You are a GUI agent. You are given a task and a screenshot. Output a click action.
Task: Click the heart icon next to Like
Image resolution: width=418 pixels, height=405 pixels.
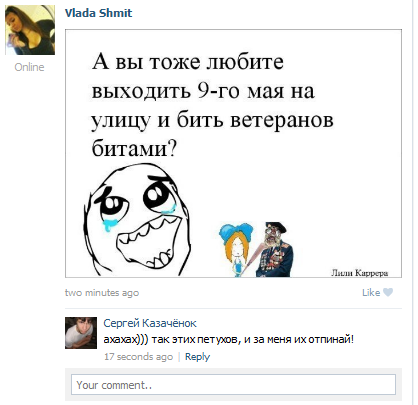(x=388, y=292)
